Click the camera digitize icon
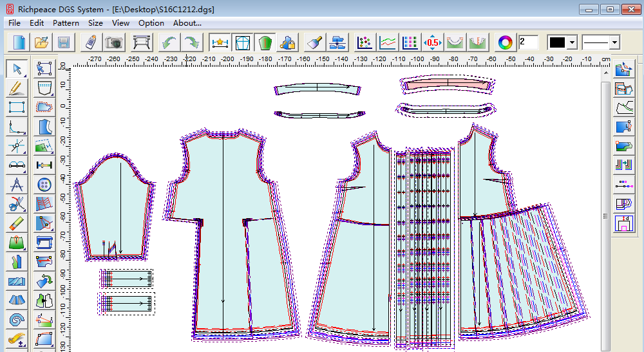This screenshot has width=644, height=352. tap(114, 43)
